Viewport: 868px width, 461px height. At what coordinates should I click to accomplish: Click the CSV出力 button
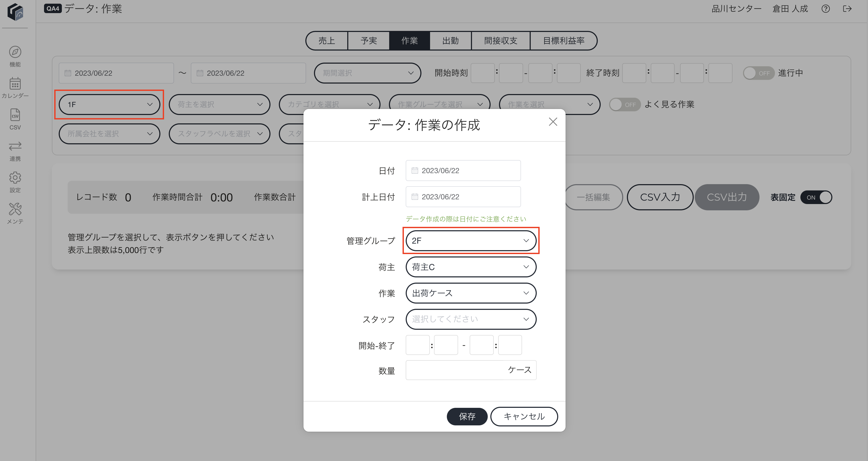pos(727,197)
